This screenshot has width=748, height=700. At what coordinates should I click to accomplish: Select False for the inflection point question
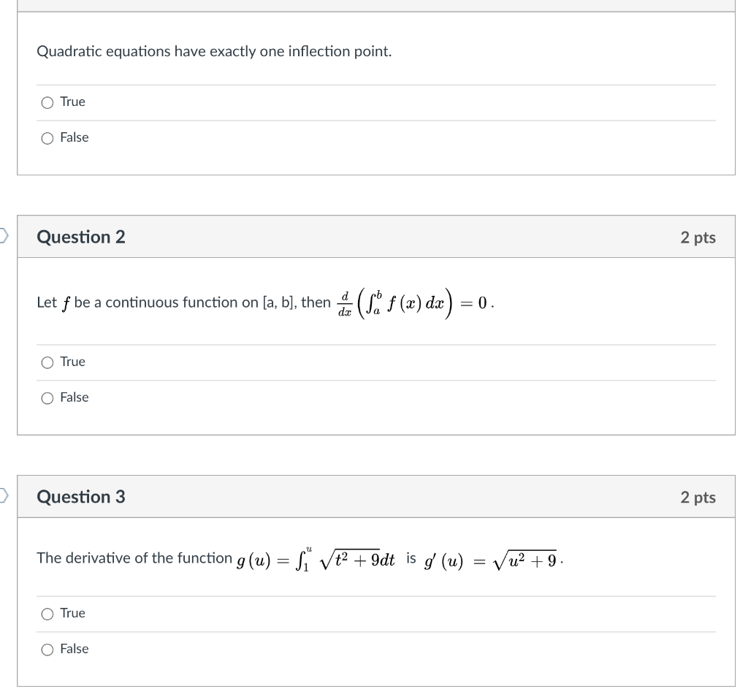pyautogui.click(x=47, y=137)
